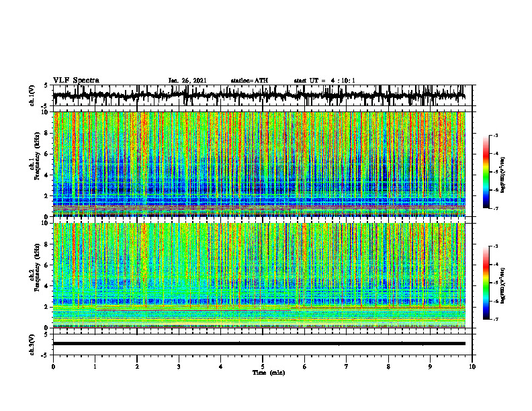Click the "8" tick on the time axis
Viewport: 532px width, 411px height.
(x=388, y=367)
